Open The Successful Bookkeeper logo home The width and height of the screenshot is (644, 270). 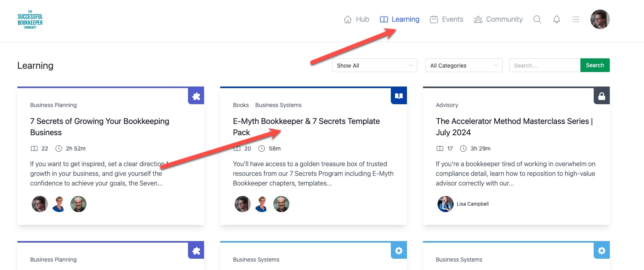click(30, 19)
